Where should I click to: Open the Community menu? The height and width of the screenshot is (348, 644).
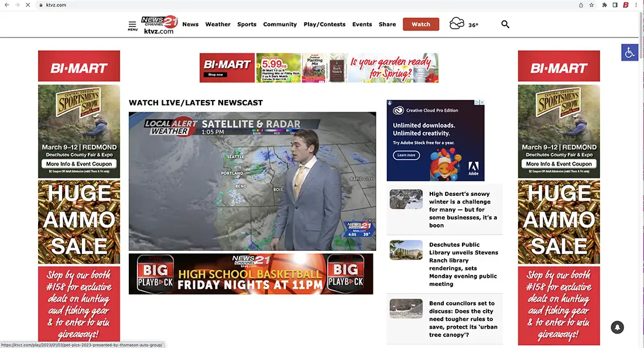280,24
